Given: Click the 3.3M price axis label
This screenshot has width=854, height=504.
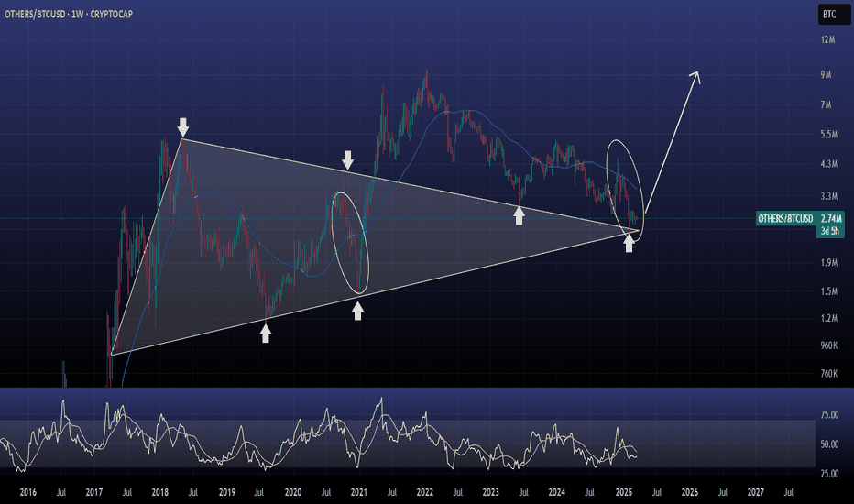Looking at the screenshot, I should [x=829, y=195].
